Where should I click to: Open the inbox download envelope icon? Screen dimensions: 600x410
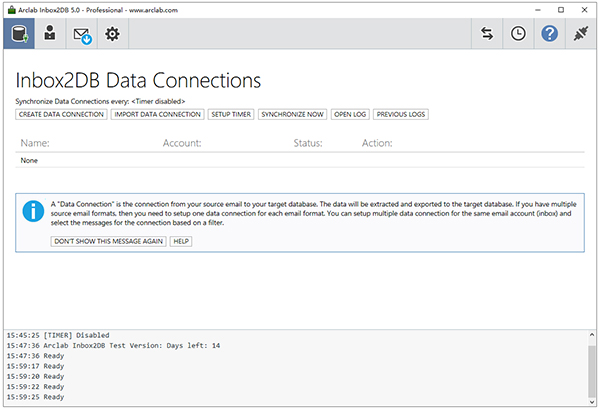tap(82, 34)
